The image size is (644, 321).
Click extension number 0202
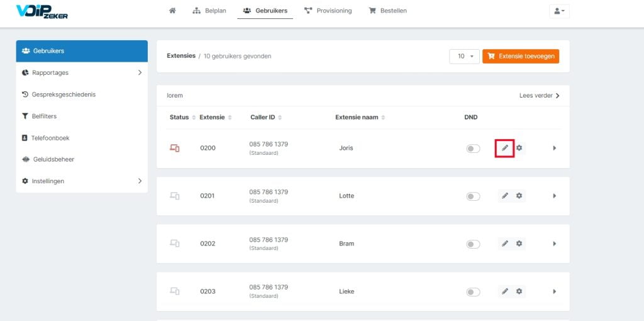[208, 244]
